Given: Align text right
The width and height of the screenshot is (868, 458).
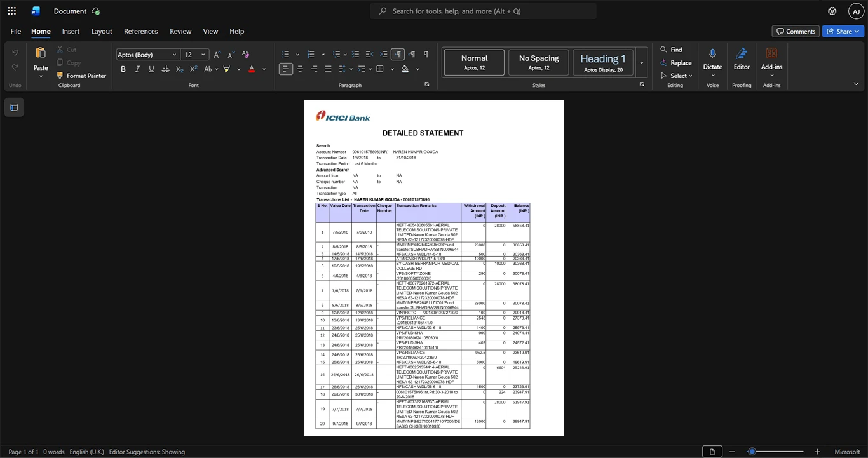Looking at the screenshot, I should [314, 69].
